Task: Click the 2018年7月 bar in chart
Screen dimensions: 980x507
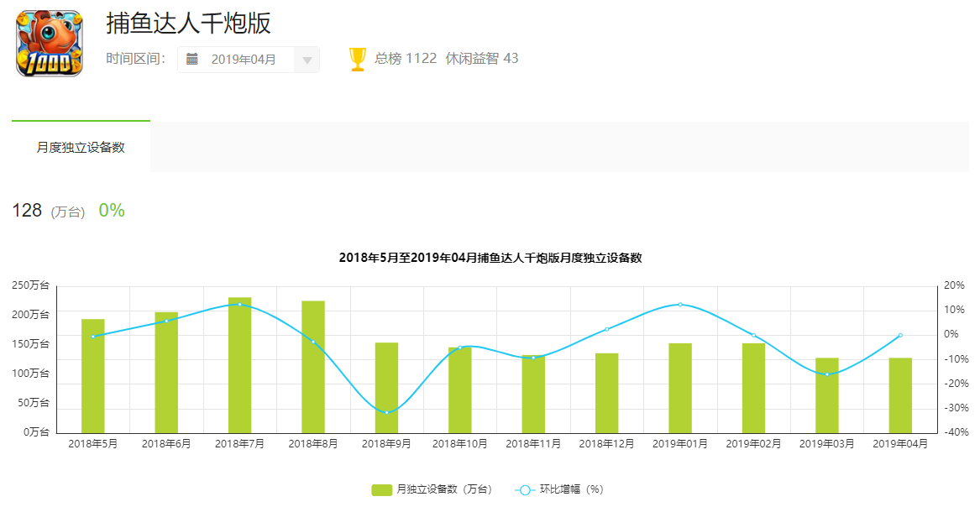Action: pyautogui.click(x=239, y=365)
